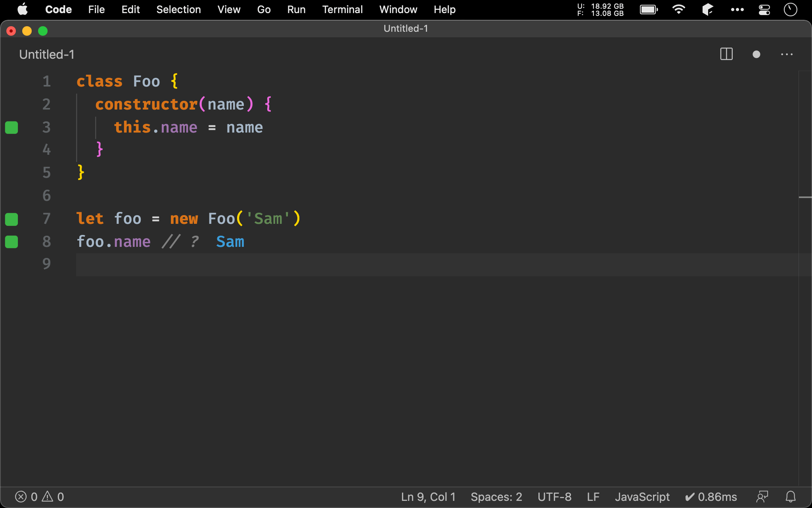Viewport: 812px width, 508px height.
Task: Click the Untitled-1 editor tab
Action: coord(47,54)
